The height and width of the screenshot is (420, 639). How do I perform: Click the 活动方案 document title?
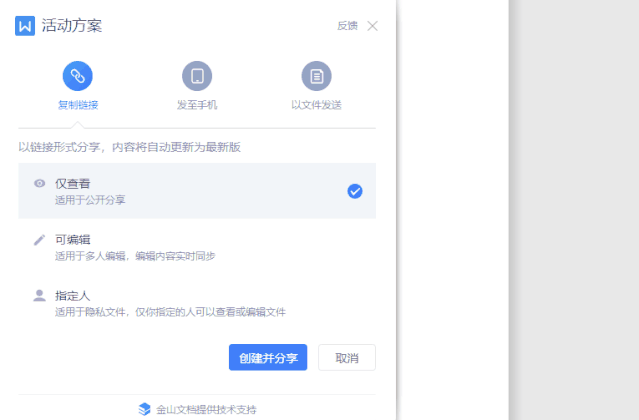(x=72, y=26)
